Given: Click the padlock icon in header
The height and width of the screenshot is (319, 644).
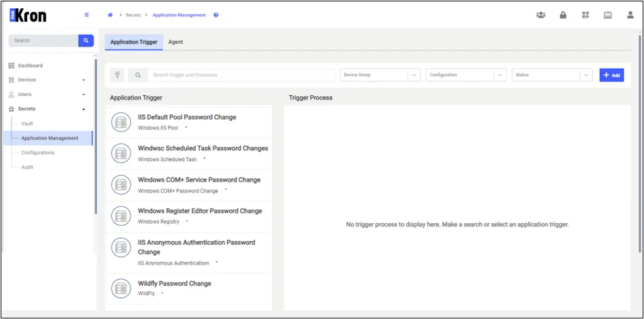Looking at the screenshot, I should coord(563,15).
